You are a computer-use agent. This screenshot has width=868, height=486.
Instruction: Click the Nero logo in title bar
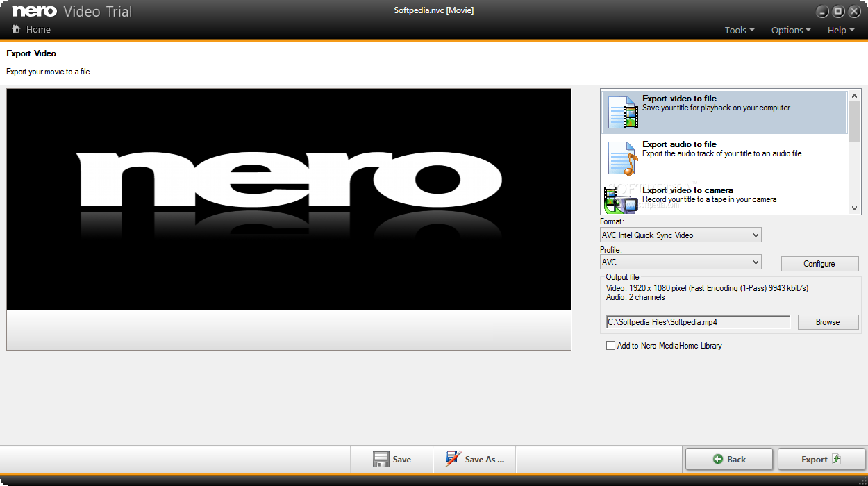click(x=34, y=11)
